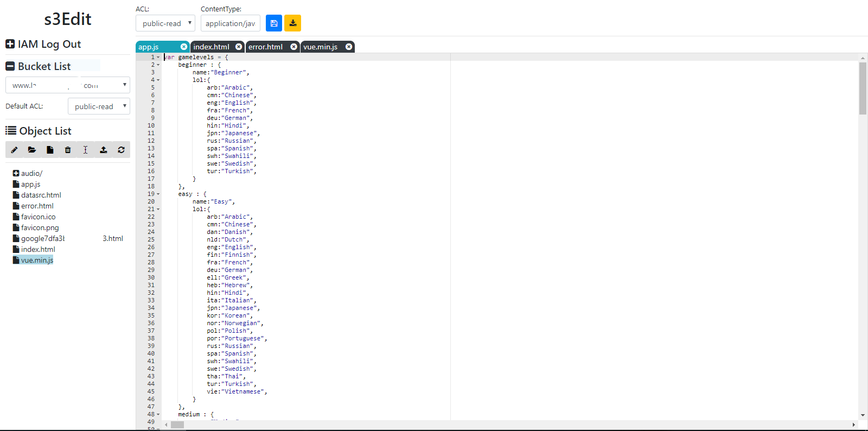This screenshot has height=431, width=868.
Task: Select the google7dfa3 html file
Action: [68, 238]
